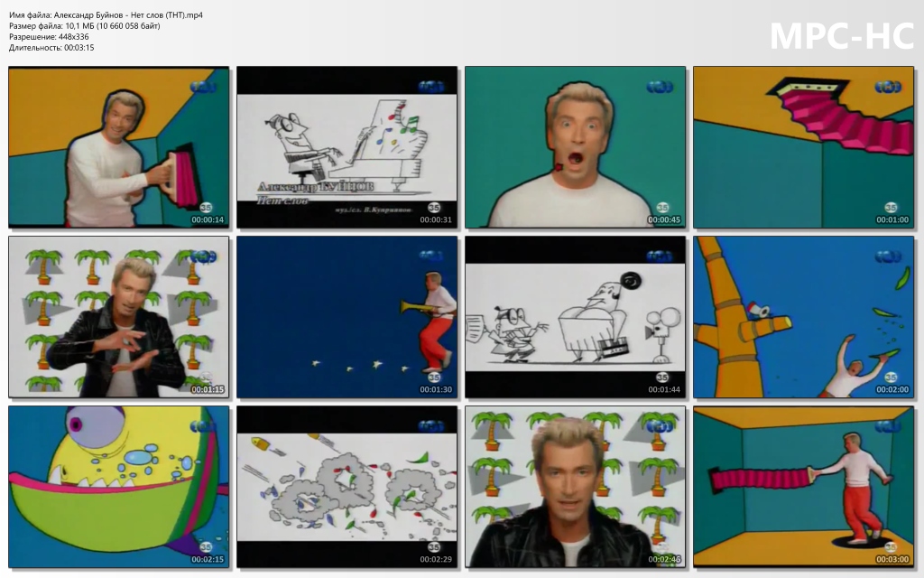Open the trumpet player thumbnail at 00:01:30
924x578 pixels.
coord(347,317)
